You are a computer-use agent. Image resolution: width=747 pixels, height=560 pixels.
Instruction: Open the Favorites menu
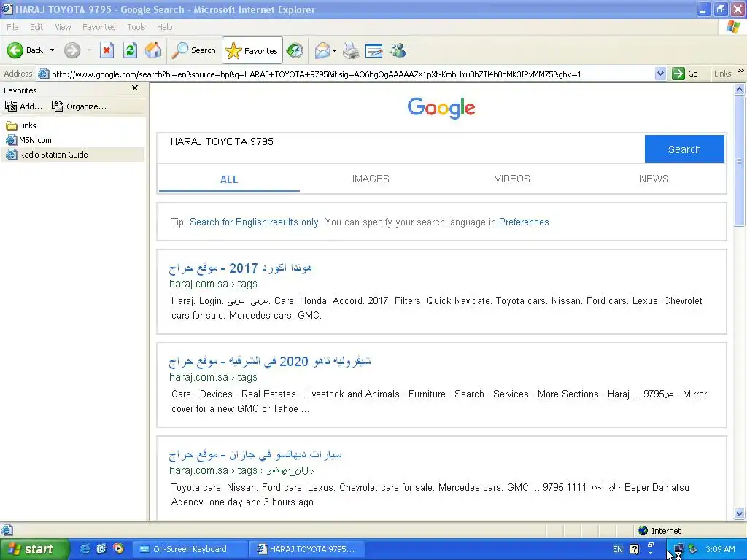(99, 27)
